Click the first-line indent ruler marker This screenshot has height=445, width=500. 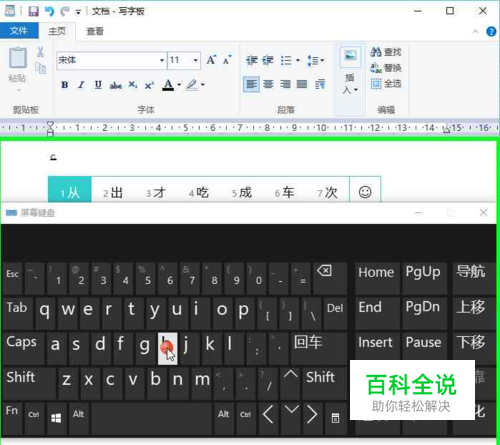(x=50, y=125)
